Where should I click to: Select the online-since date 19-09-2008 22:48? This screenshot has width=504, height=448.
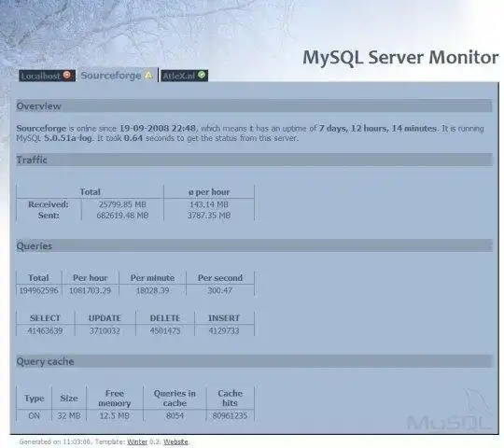coord(158,128)
